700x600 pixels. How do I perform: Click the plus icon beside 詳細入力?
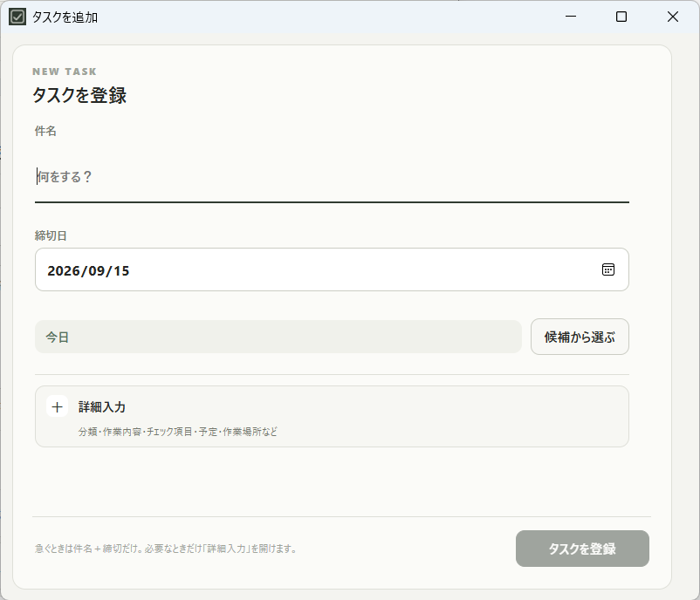(x=57, y=406)
